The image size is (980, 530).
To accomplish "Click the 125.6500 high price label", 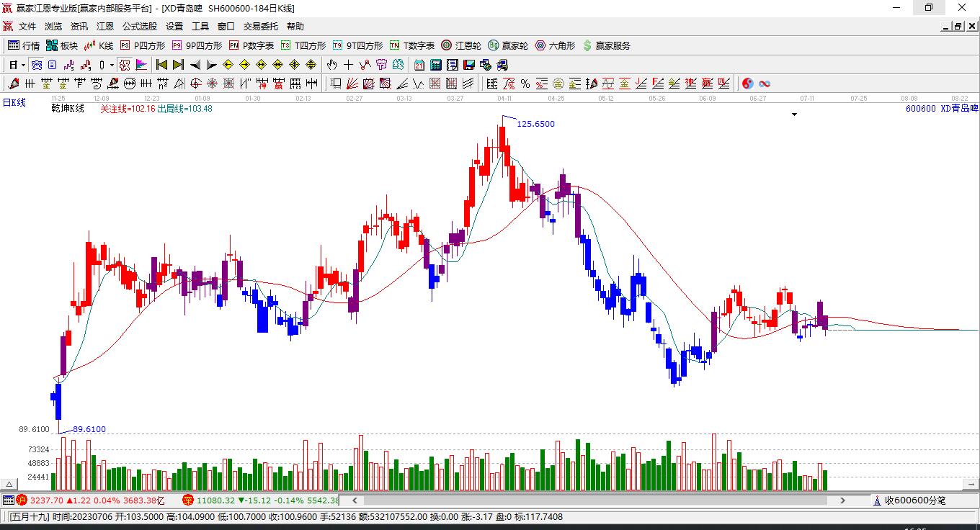I will pos(535,124).
